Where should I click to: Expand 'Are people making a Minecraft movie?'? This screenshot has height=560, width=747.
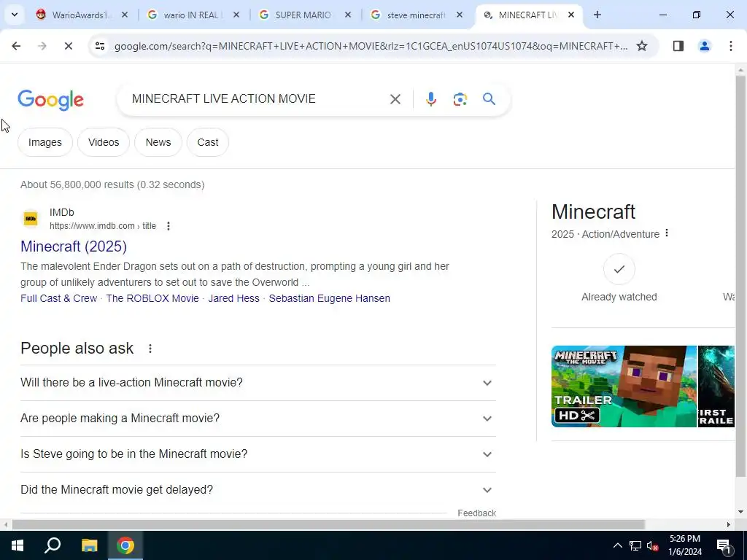pyautogui.click(x=258, y=419)
